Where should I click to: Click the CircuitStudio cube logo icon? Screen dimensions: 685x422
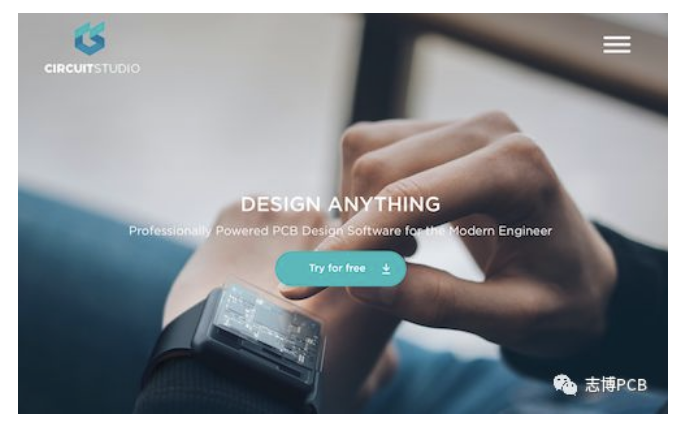pos(90,38)
